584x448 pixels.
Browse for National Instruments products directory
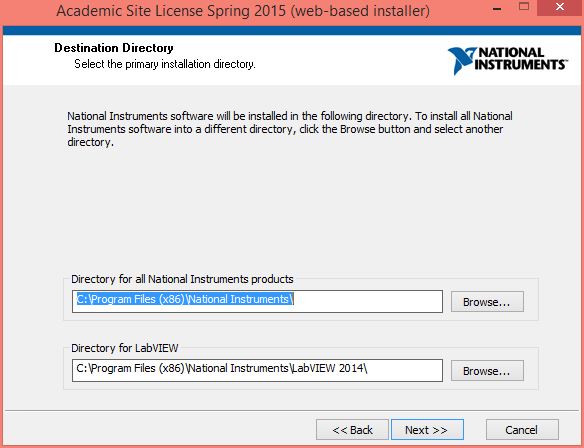487,302
